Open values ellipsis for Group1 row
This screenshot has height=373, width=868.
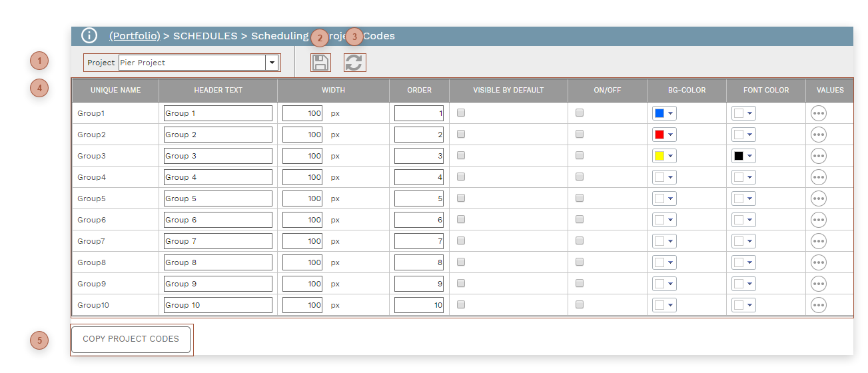tap(818, 113)
